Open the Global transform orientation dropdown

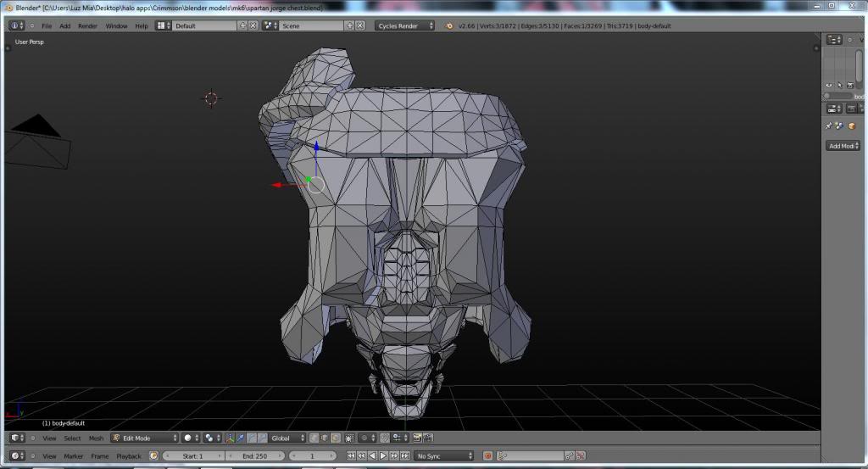[287, 438]
